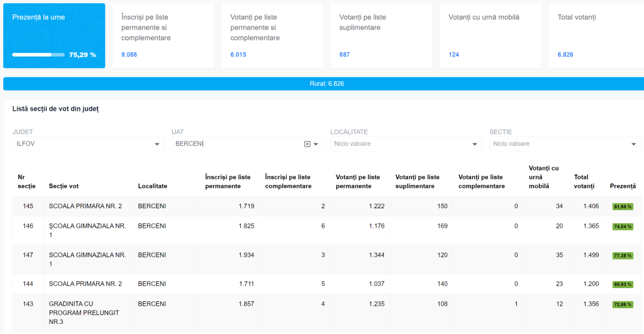Select the Rural: 6.826 blue bar
Screen dimensions: 644x334
click(323, 84)
